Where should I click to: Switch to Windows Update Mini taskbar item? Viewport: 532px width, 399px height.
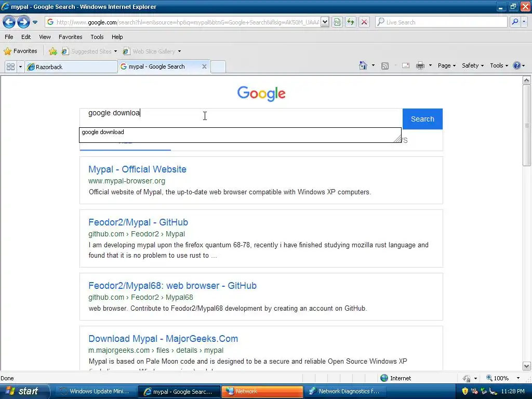pos(95,391)
